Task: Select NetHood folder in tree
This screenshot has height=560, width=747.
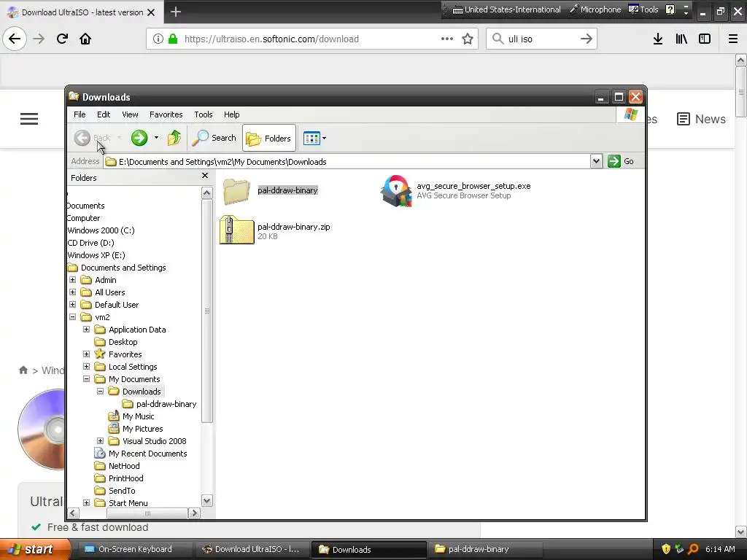Action: click(x=124, y=466)
